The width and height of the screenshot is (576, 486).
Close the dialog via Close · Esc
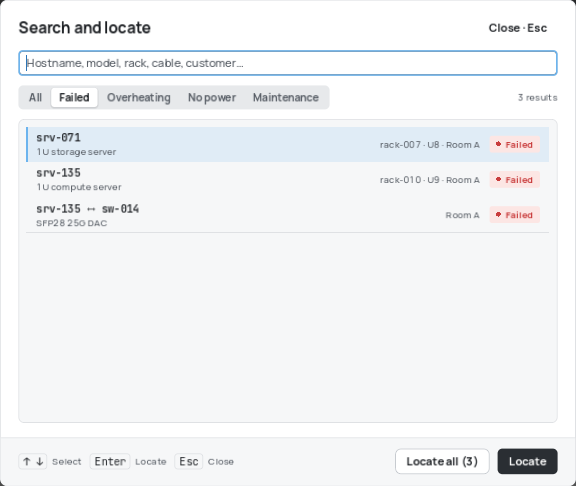point(518,28)
